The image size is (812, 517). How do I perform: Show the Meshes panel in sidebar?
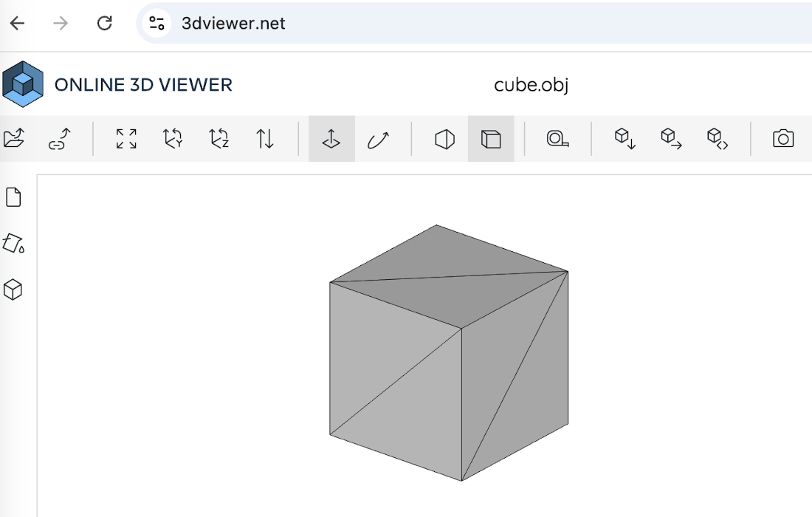tap(13, 290)
